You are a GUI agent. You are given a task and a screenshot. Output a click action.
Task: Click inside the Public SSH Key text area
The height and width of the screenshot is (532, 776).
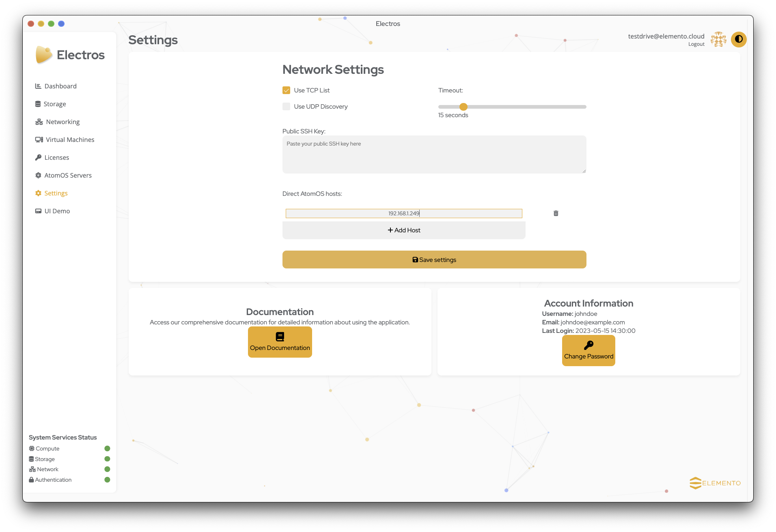click(x=434, y=154)
